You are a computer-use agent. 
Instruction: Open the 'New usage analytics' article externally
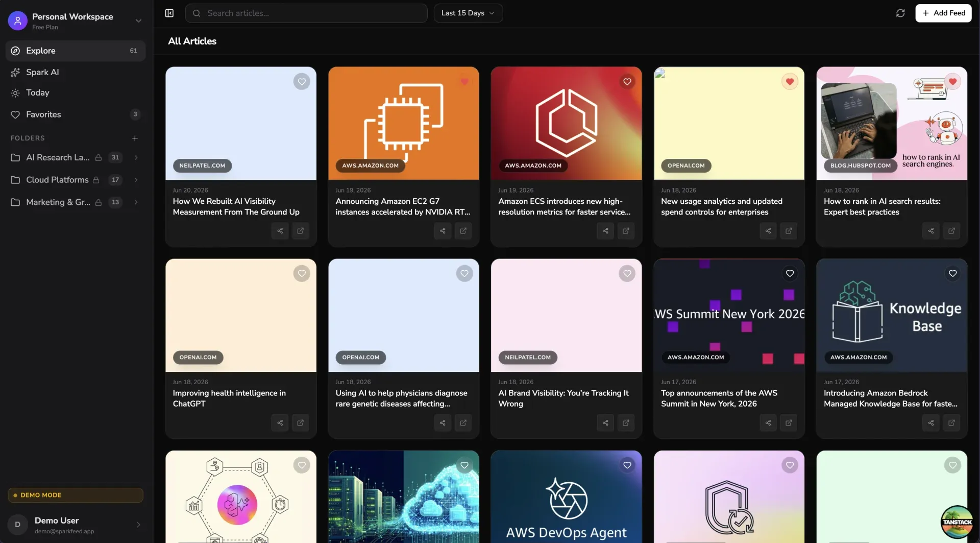789,231
